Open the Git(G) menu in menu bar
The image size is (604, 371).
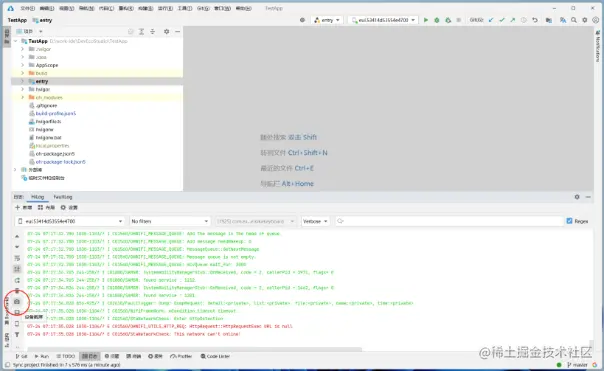[203, 8]
